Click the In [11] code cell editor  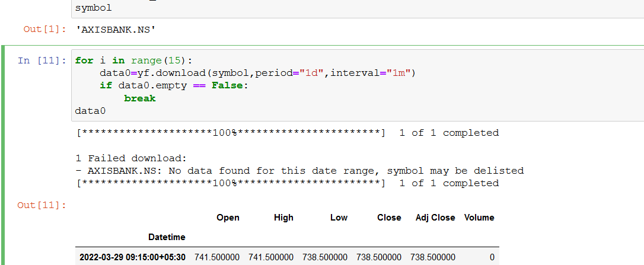pyautogui.click(x=358, y=85)
